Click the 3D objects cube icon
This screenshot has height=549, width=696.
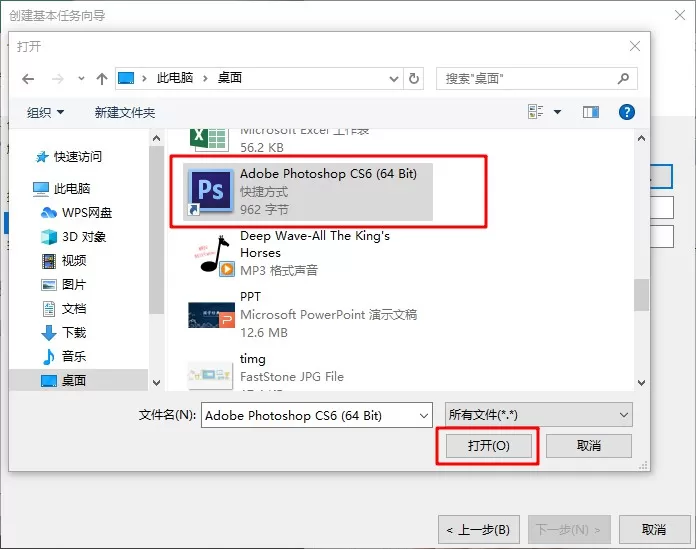49,237
